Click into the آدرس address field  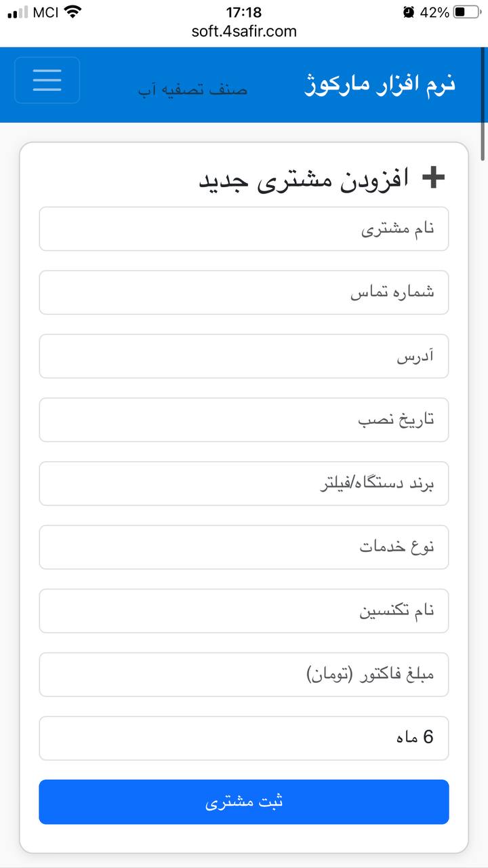click(244, 357)
